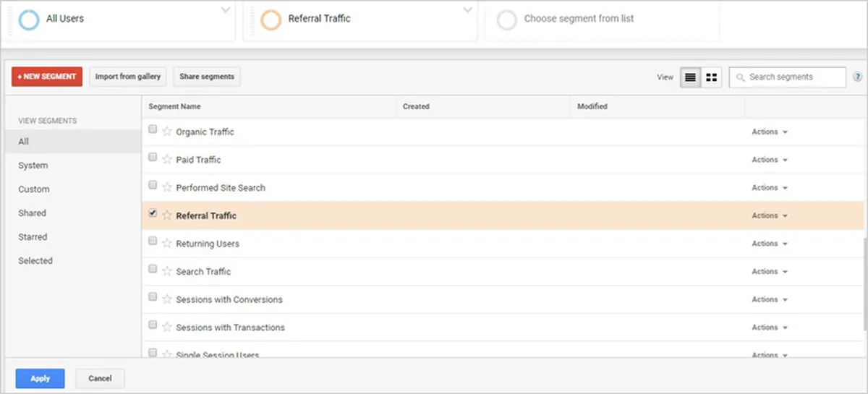Star the Organic Traffic segment

point(167,132)
